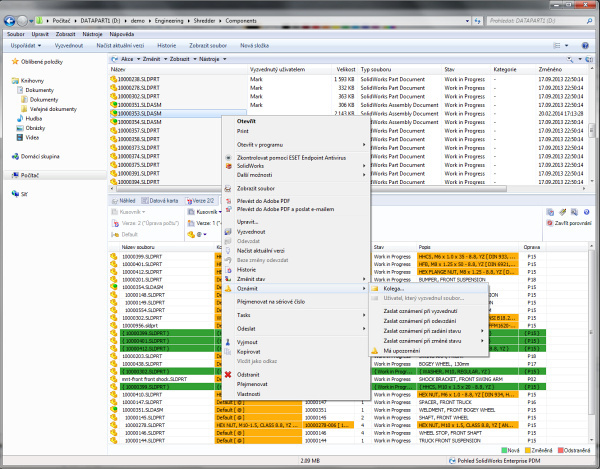Choose Zaslat oznámení při odevzdání
Image resolution: width=600 pixels, height=469 pixels.
[420, 321]
